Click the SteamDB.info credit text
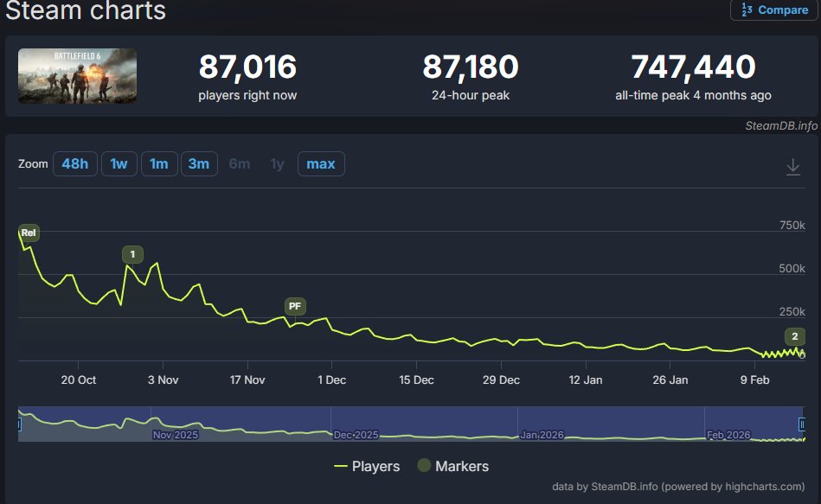This screenshot has height=504, width=821. coord(781,125)
